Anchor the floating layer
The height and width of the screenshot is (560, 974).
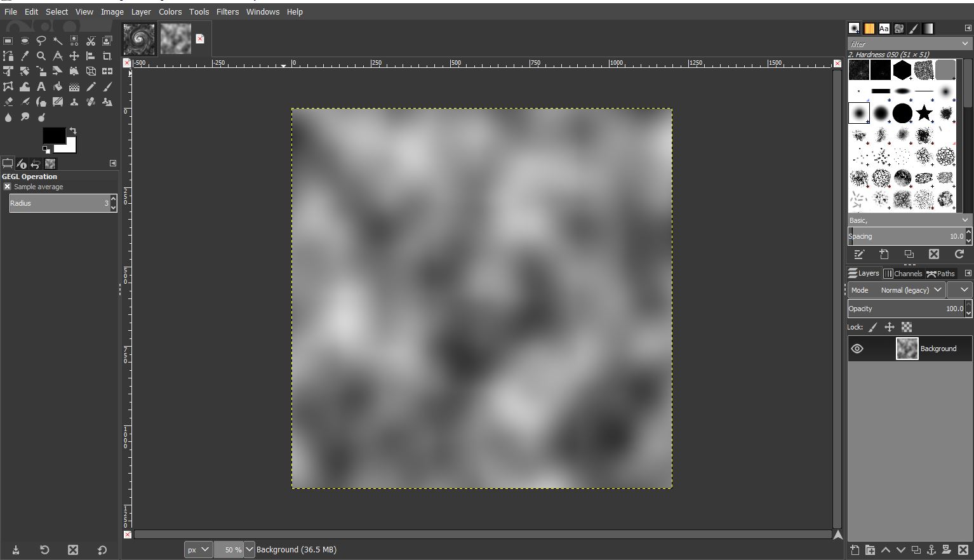coord(931,550)
